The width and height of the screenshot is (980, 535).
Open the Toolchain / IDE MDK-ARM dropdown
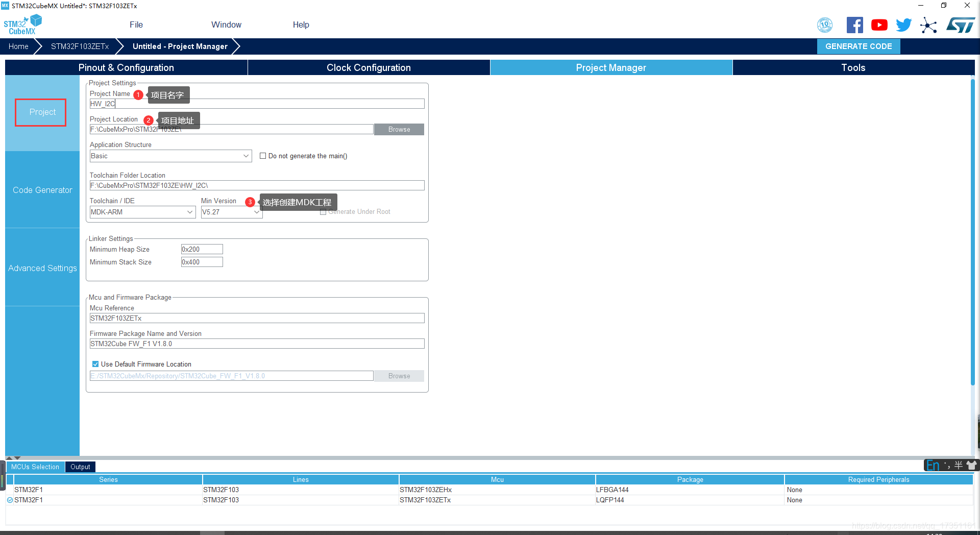(x=142, y=212)
